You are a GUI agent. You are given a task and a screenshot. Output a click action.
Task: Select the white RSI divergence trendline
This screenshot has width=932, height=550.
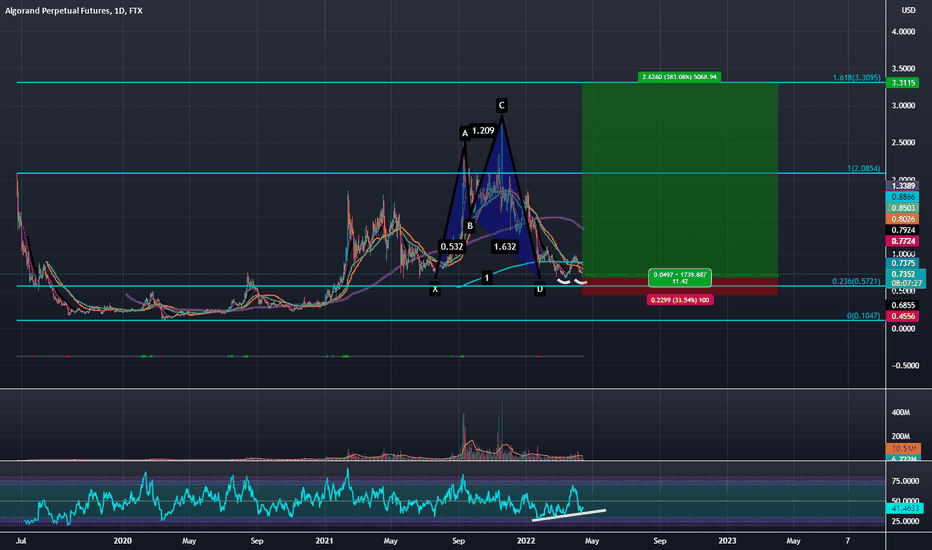(x=569, y=515)
